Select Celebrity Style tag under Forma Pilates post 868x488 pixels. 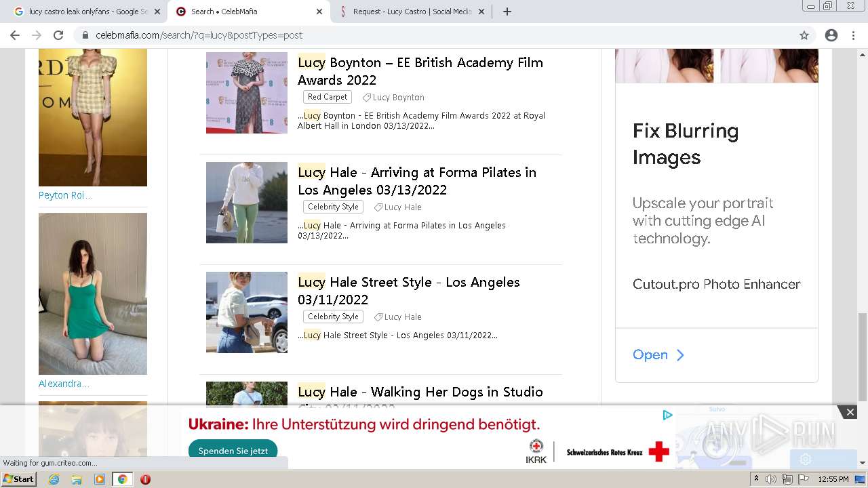pos(333,207)
